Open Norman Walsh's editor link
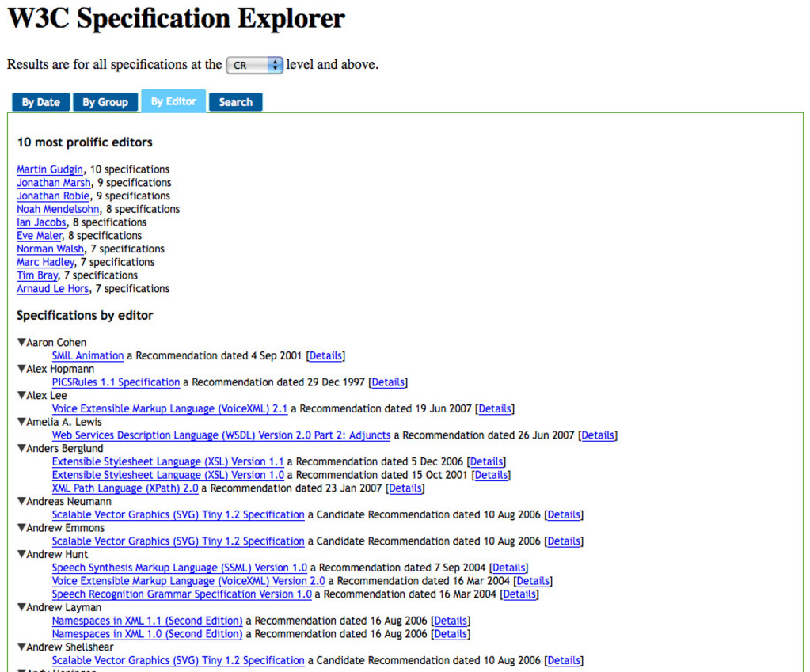The width and height of the screenshot is (810, 672). [50, 249]
